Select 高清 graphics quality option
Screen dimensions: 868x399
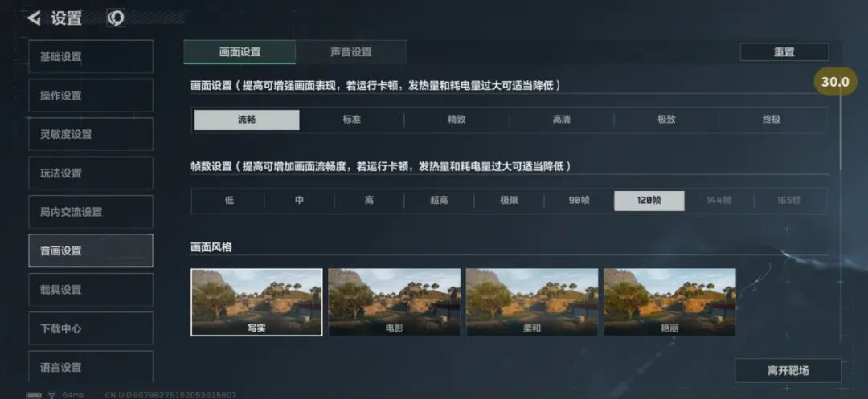(x=561, y=120)
